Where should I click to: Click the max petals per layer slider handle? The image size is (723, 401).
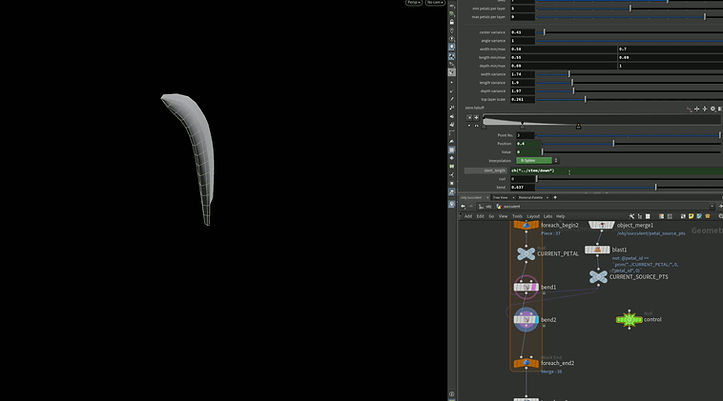pyautogui.click(x=705, y=17)
